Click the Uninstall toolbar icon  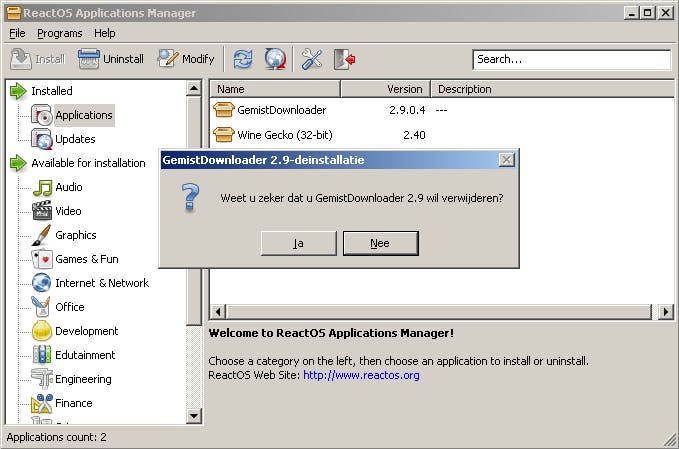point(89,59)
